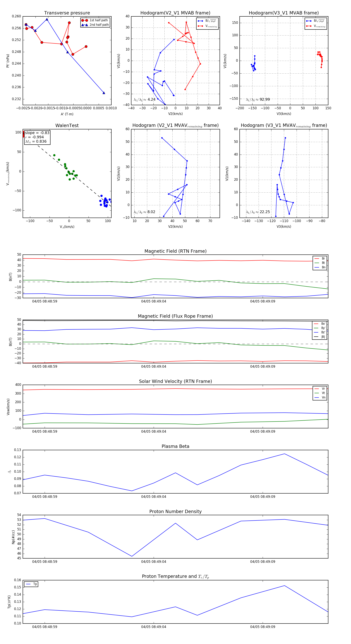Click the Plasma Beta plot title
The height and width of the screenshot is (644, 351).
(175, 447)
